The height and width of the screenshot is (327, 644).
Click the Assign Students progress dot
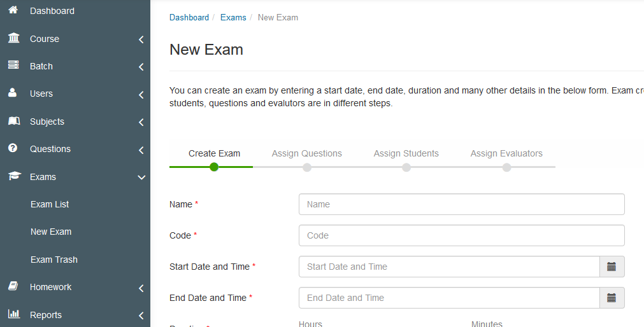(x=406, y=167)
